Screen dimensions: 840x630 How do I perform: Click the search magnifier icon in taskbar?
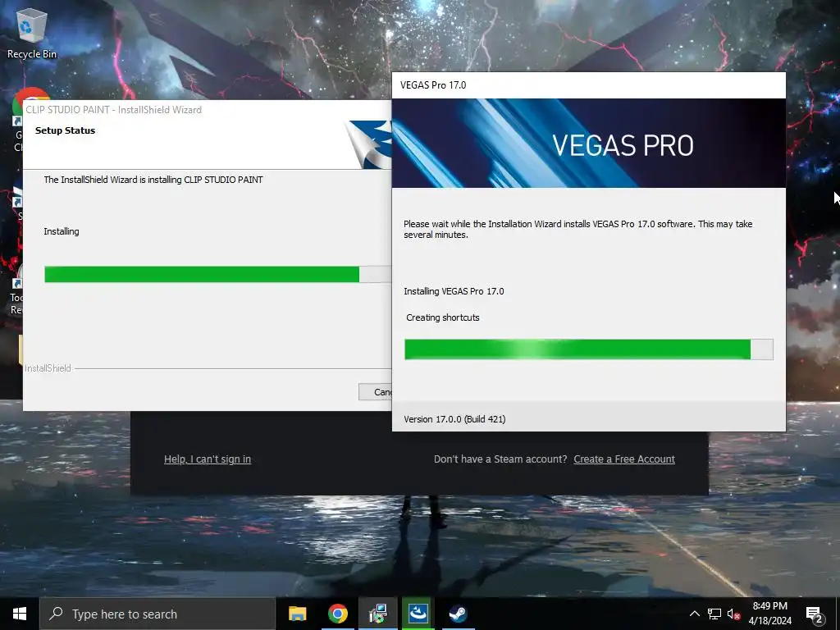click(56, 614)
